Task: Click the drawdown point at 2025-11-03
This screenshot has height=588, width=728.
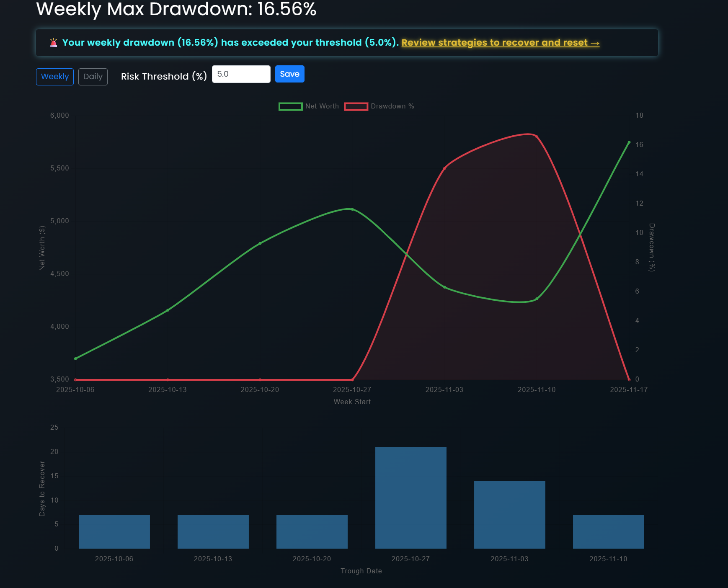Action: pyautogui.click(x=444, y=168)
